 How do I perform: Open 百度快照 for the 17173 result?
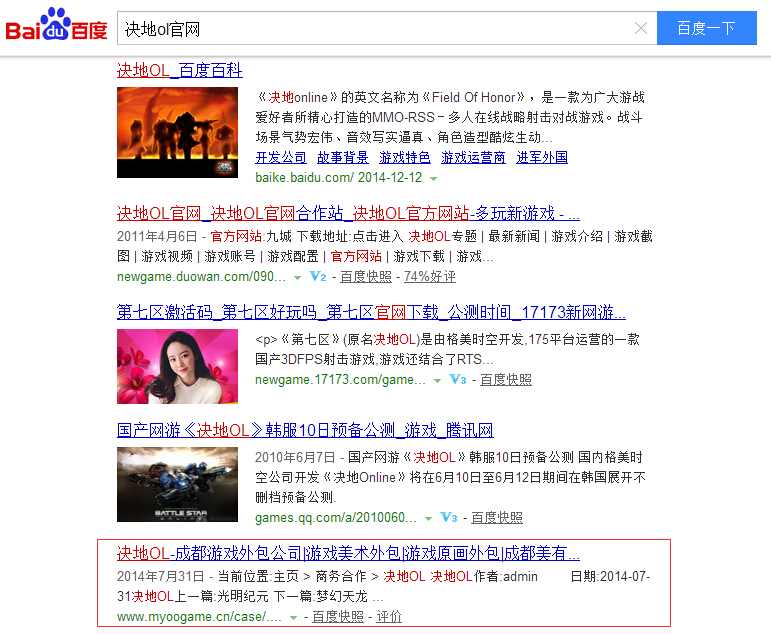pos(506,380)
